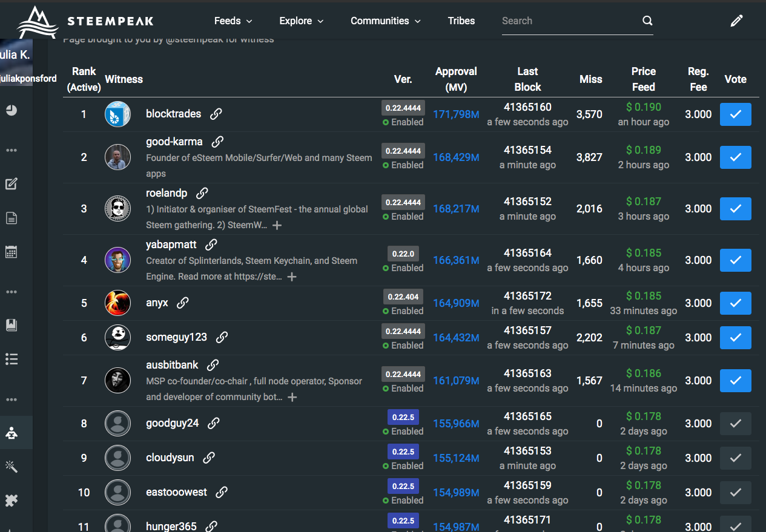
Task: Remove vote for anyx witness
Action: click(736, 303)
